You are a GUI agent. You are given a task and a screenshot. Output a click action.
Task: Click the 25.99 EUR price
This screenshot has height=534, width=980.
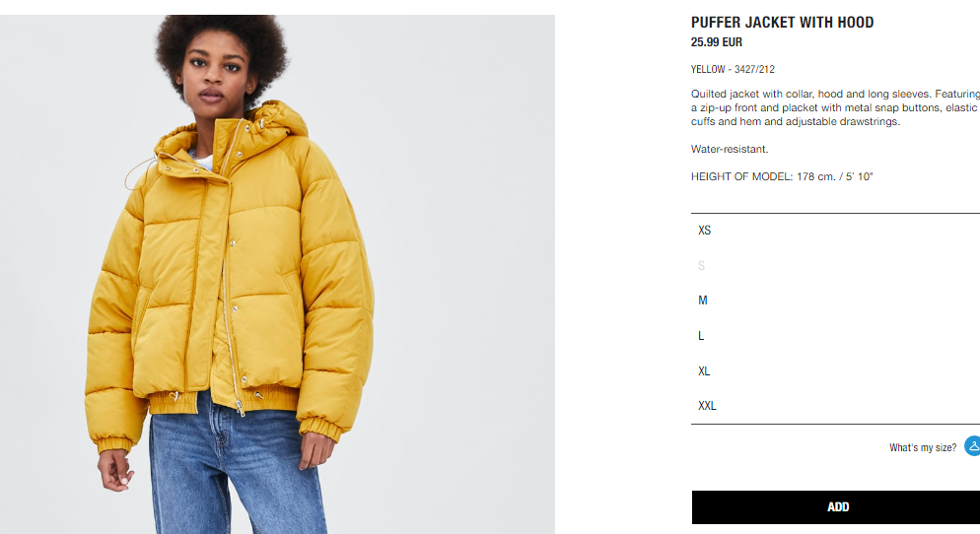716,42
